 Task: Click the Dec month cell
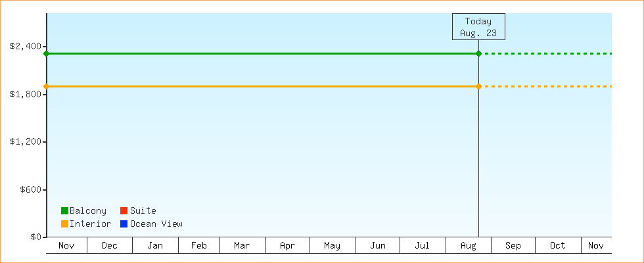[110, 245]
